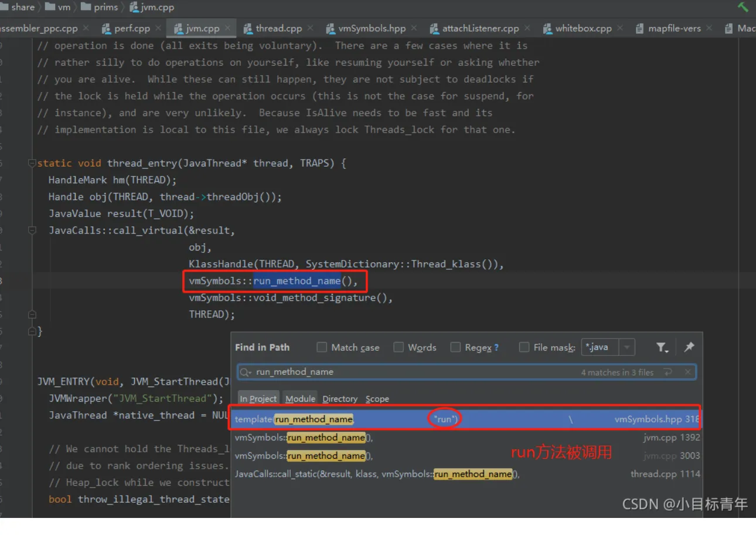This screenshot has height=542, width=756.
Task: Click fold end marker beside THREAD); line
Action: tap(32, 314)
